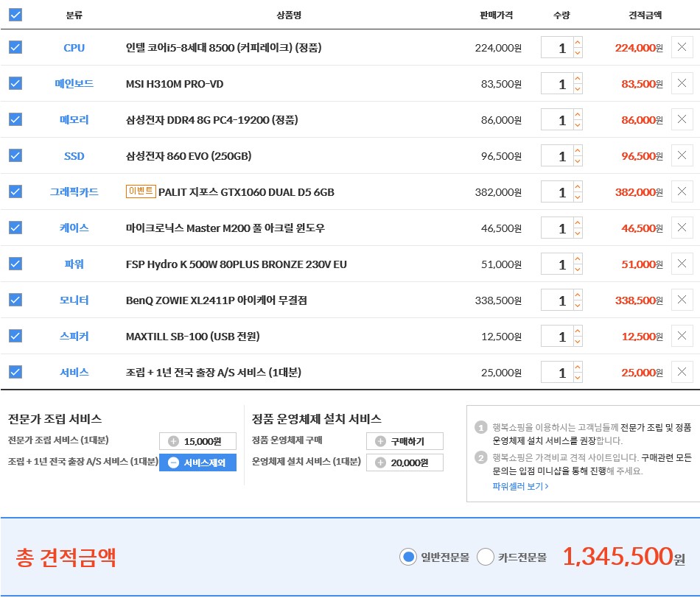
Task: Add 운영체제 설치 서비스 for 20,000원
Action: (x=405, y=462)
